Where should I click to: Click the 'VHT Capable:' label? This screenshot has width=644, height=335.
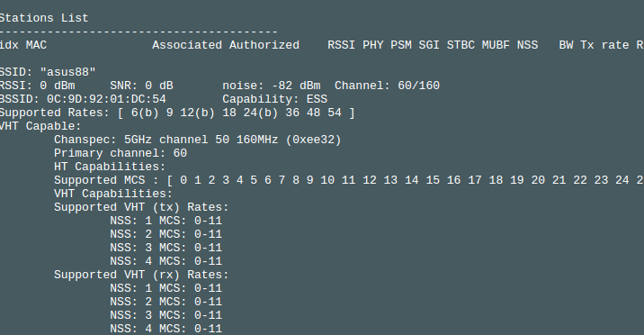point(40,126)
